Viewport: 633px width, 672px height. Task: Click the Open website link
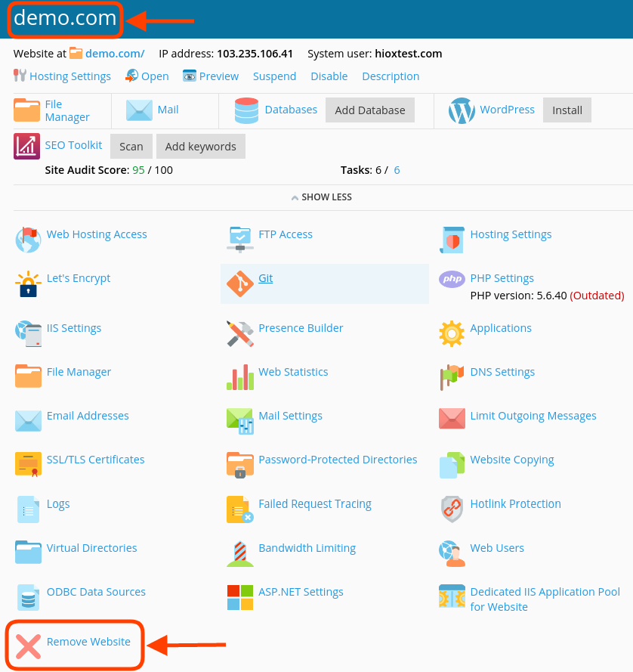point(155,76)
